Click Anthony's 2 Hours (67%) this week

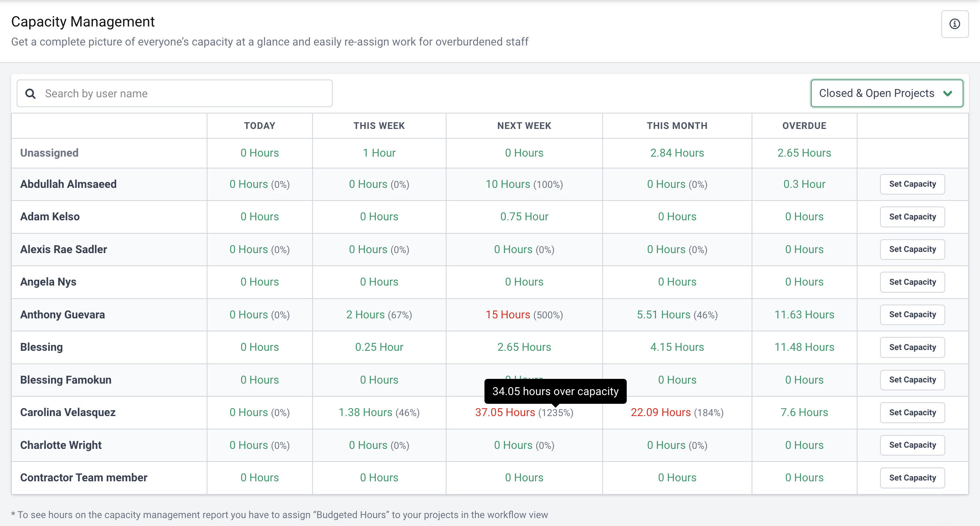(x=379, y=315)
